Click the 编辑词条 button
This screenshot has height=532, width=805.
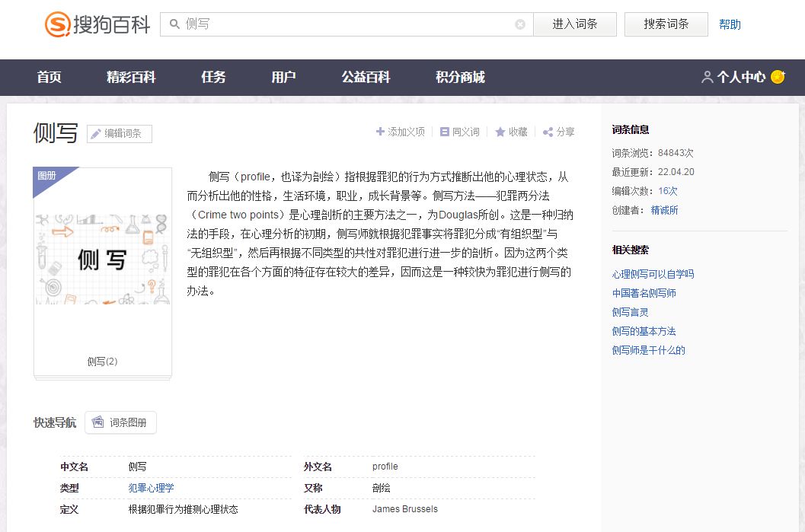(119, 134)
